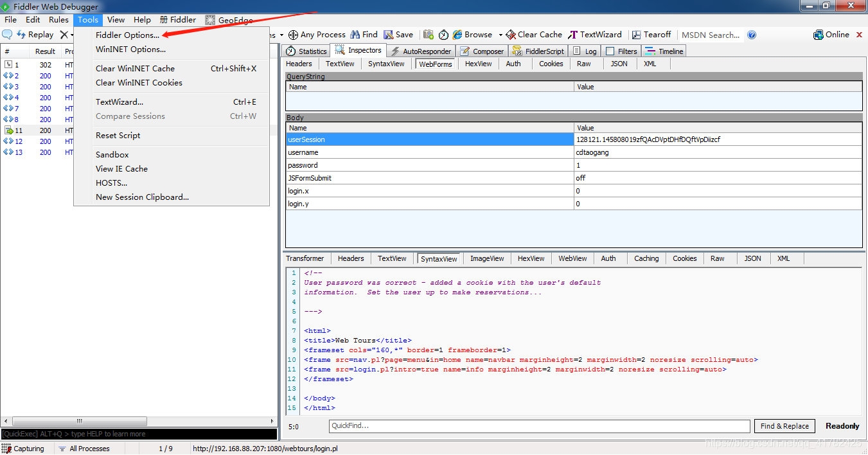Open request HexView inspector tab
Viewport: 868px width, 455px height.
click(478, 64)
